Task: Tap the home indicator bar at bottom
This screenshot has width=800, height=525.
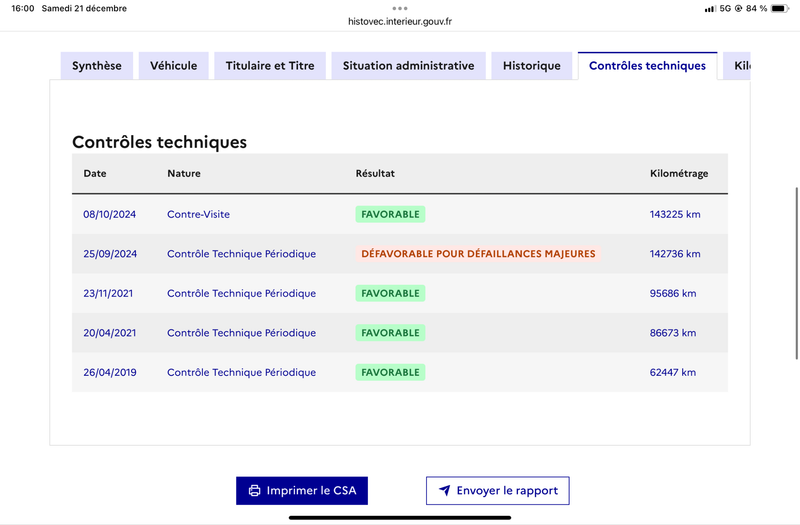Action: point(400,518)
